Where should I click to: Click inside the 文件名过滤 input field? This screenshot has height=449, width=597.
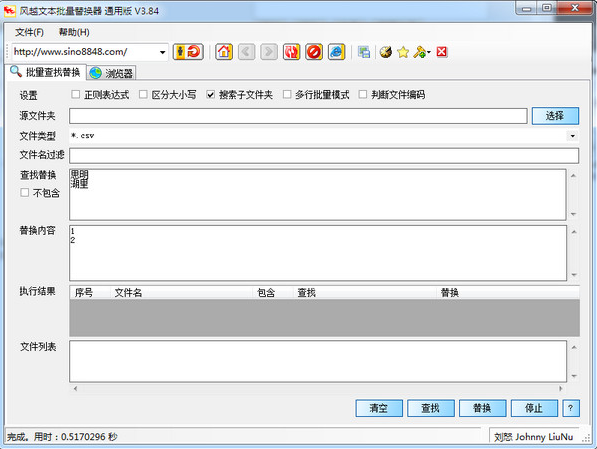click(324, 156)
